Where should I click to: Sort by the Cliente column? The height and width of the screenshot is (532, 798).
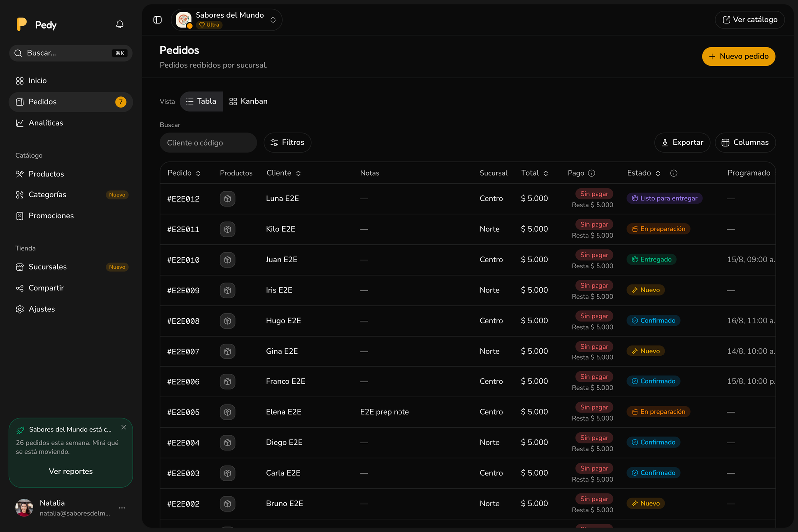(284, 173)
